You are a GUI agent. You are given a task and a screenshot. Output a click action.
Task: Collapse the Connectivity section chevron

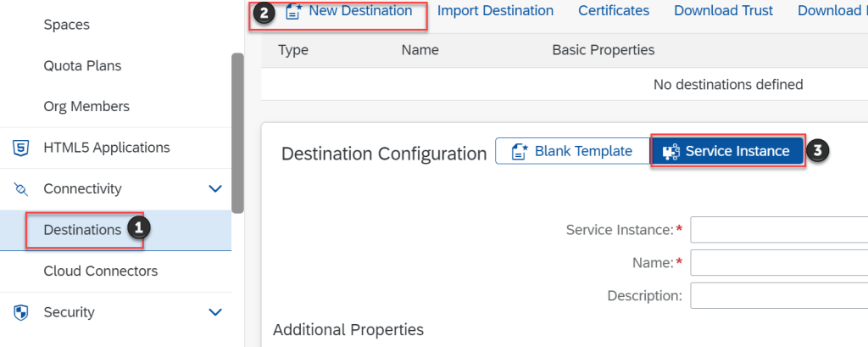pyautogui.click(x=215, y=188)
